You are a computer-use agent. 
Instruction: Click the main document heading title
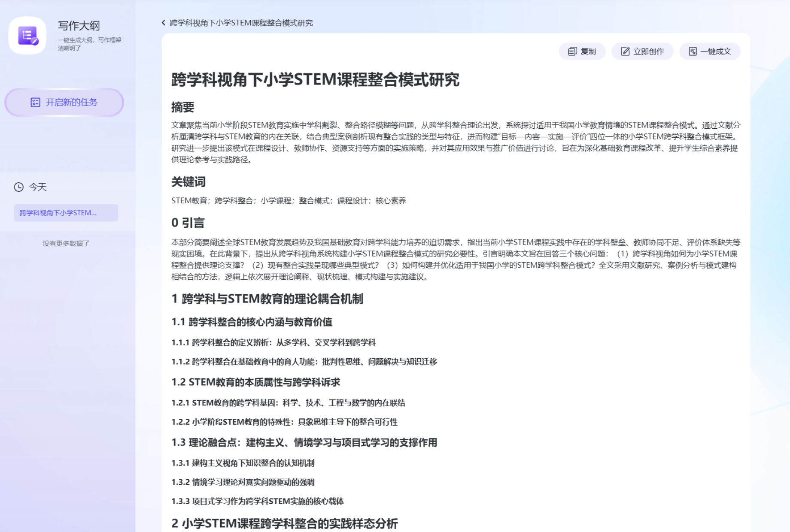316,80
